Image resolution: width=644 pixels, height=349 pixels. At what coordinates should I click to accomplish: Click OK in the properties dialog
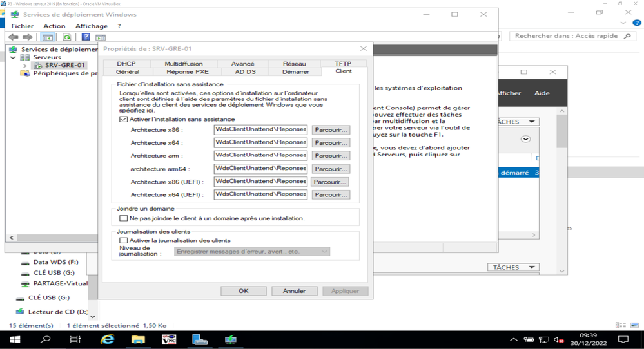click(x=244, y=291)
